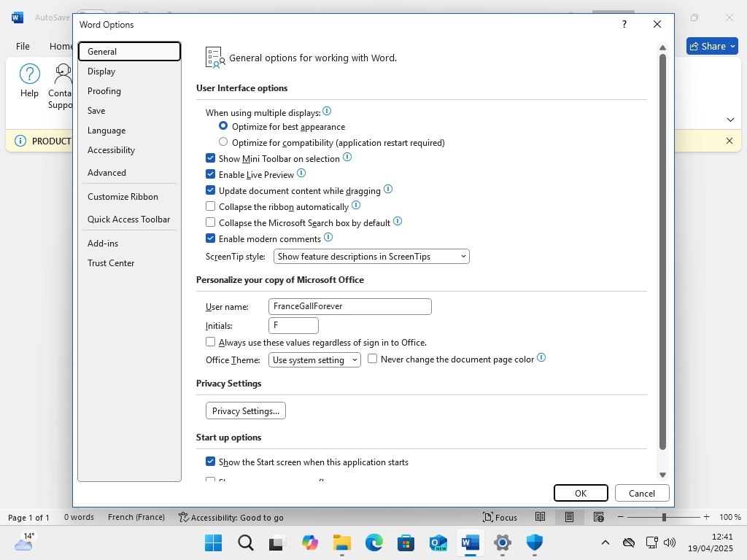Click the User name text field

coord(349,307)
